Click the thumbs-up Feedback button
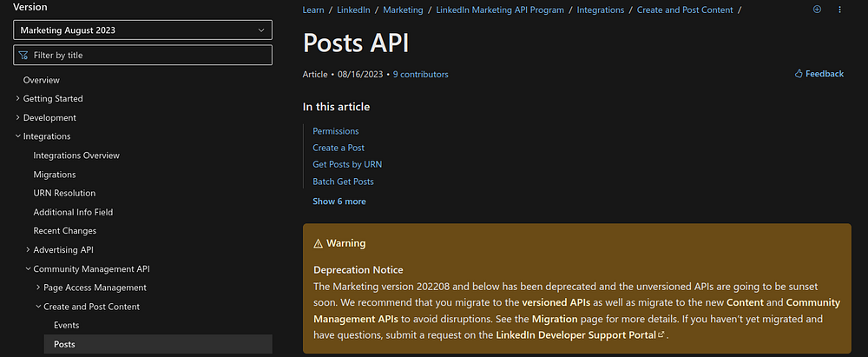Image resolution: width=868 pixels, height=357 pixels. 819,74
